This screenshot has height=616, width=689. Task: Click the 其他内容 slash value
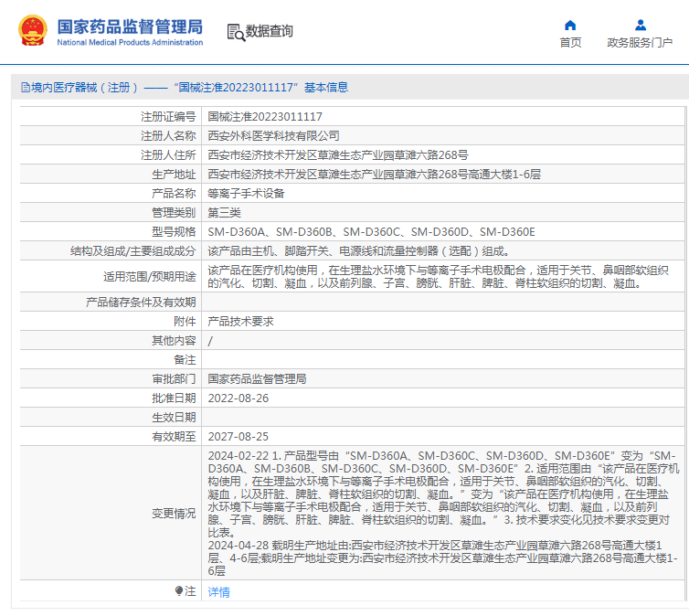(x=210, y=341)
